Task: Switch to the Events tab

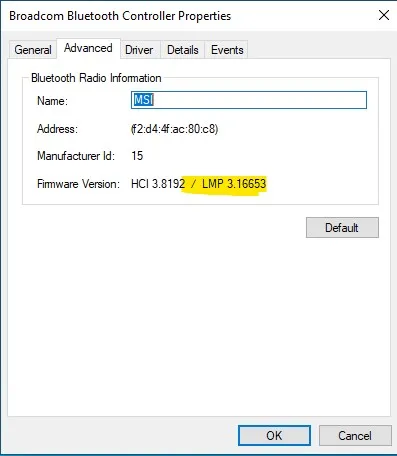Action: (227, 50)
